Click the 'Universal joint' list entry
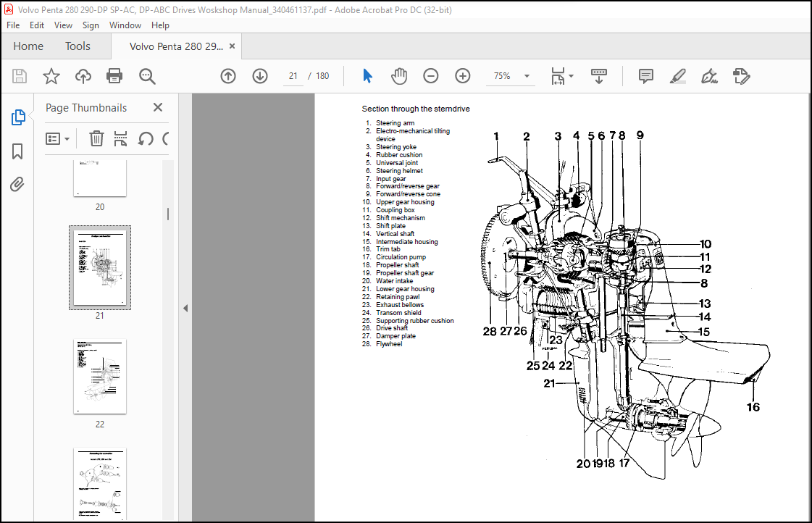 pyautogui.click(x=397, y=162)
